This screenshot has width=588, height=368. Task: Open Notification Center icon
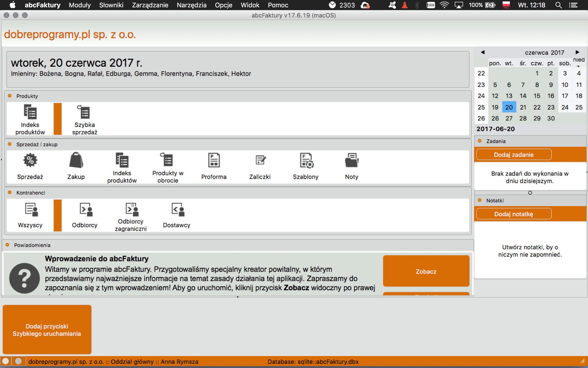[573, 5]
